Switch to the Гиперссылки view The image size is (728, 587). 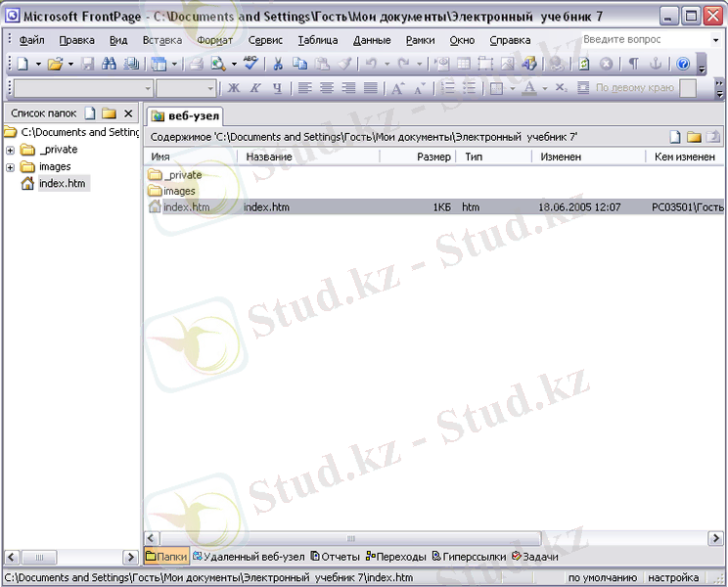469,557
